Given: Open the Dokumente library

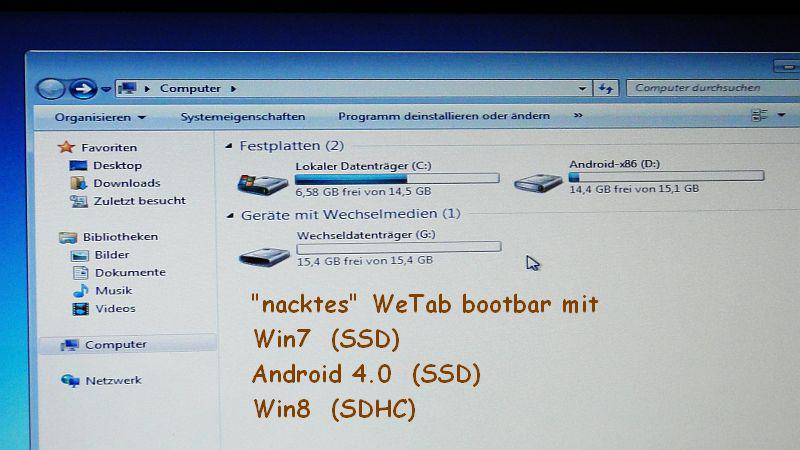Looking at the screenshot, I should (x=130, y=272).
